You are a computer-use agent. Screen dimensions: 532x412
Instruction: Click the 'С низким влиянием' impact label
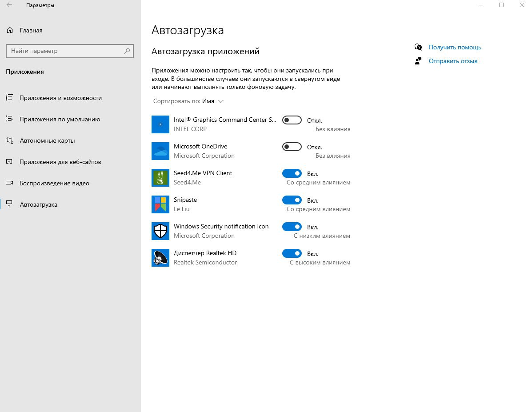click(x=322, y=236)
